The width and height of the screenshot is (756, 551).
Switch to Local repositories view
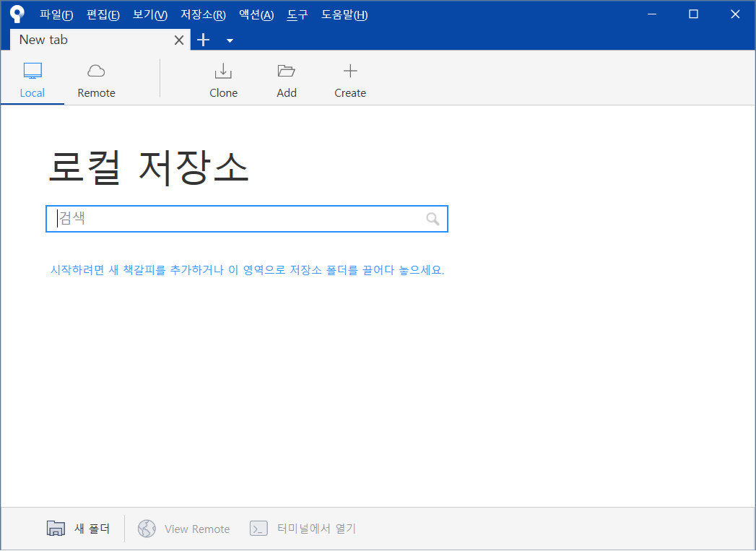(x=32, y=80)
